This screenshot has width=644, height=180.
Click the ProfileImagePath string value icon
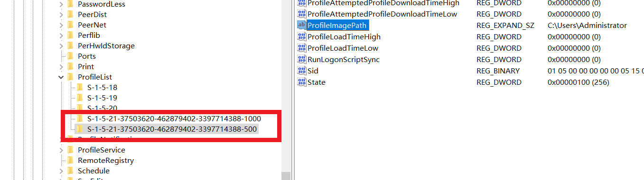(301, 25)
